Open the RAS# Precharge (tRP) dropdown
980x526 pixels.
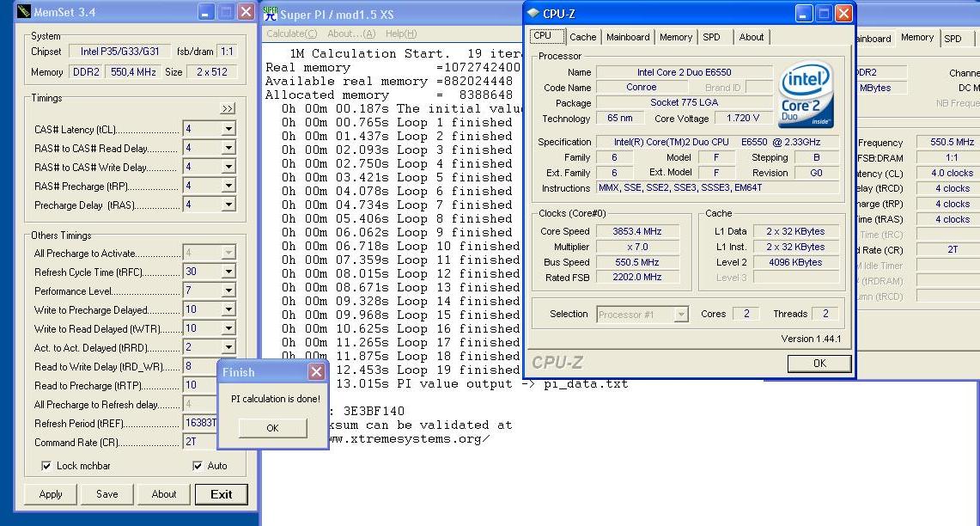228,186
